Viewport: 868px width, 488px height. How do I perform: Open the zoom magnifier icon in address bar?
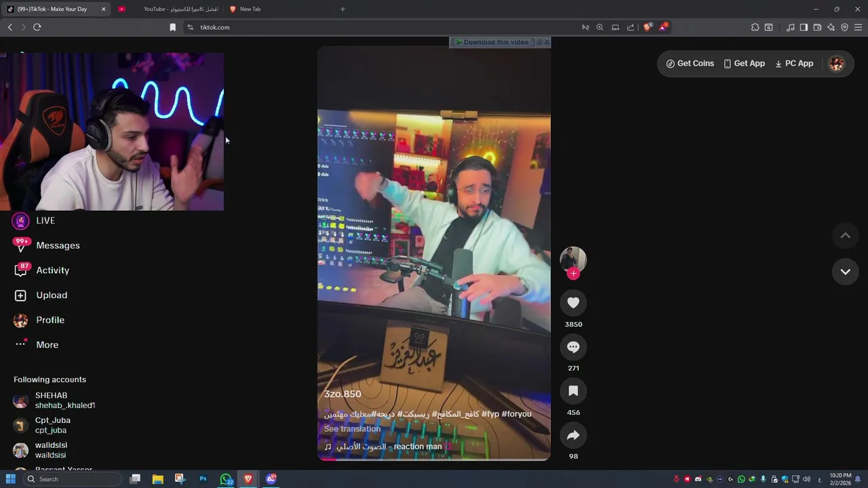[599, 27]
